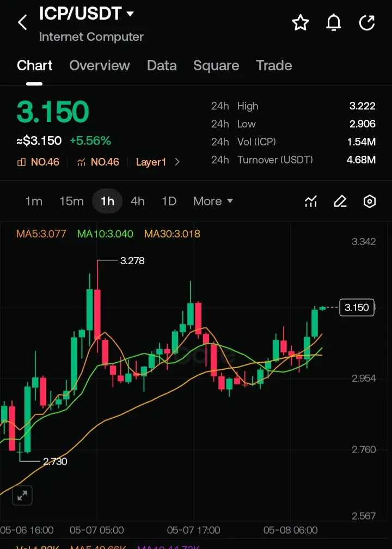392x549 pixels.
Task: Open chart settings hexagon icon
Action: point(370,202)
